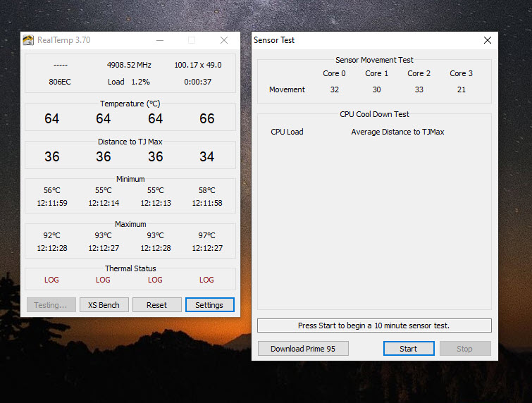Close the RealTemp 3.70 window
The width and height of the screenshot is (532, 403).
tap(224, 40)
